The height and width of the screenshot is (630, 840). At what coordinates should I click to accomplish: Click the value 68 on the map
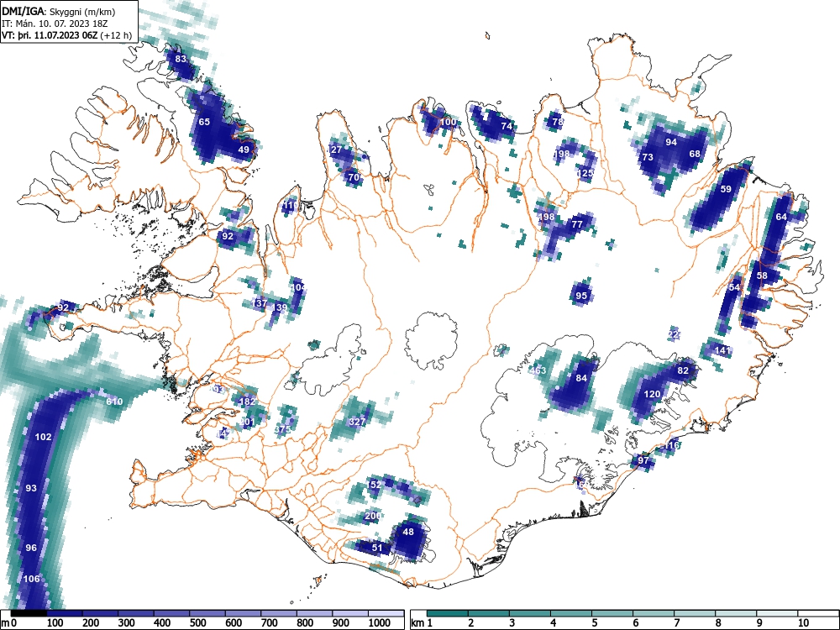coord(695,154)
